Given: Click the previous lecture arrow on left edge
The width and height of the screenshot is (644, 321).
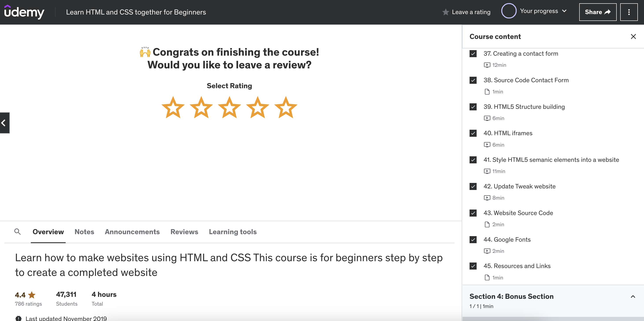Looking at the screenshot, I should click(x=4, y=123).
